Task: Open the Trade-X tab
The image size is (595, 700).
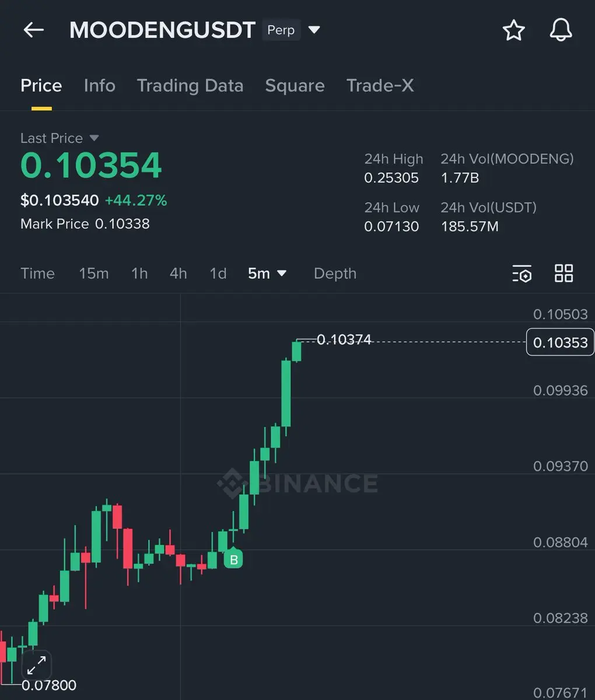Action: click(x=380, y=86)
